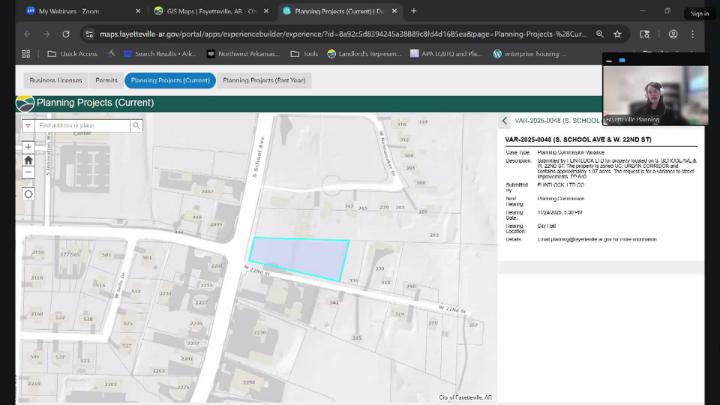Zoom out on the map
Image resolution: width=720 pixels, height=405 pixels.
(28, 172)
